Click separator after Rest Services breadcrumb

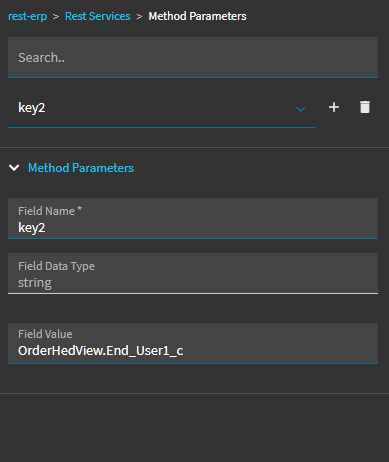tap(139, 16)
